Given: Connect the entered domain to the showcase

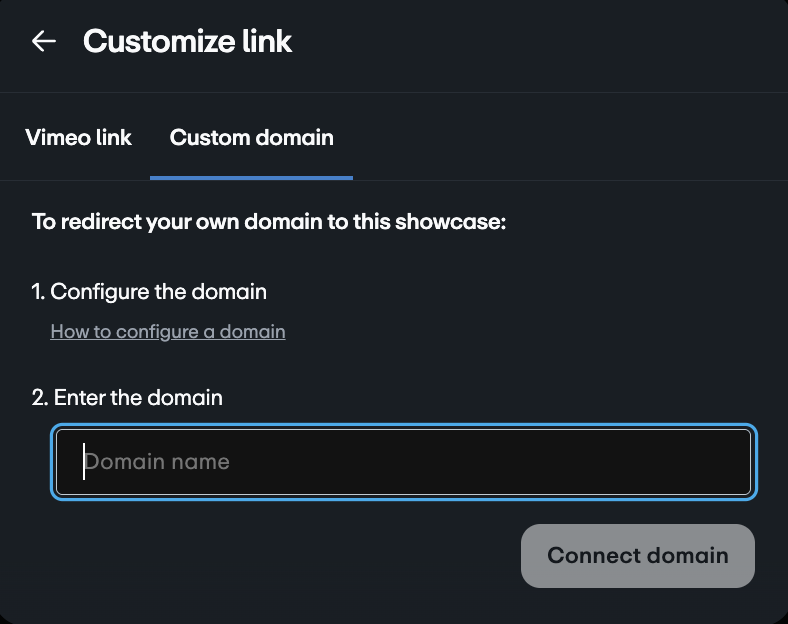Looking at the screenshot, I should [x=637, y=556].
